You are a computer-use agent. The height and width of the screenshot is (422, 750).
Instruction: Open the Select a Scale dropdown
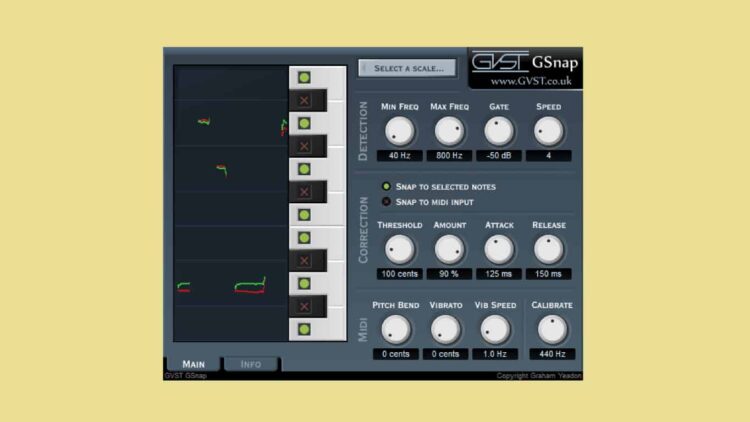pyautogui.click(x=407, y=68)
